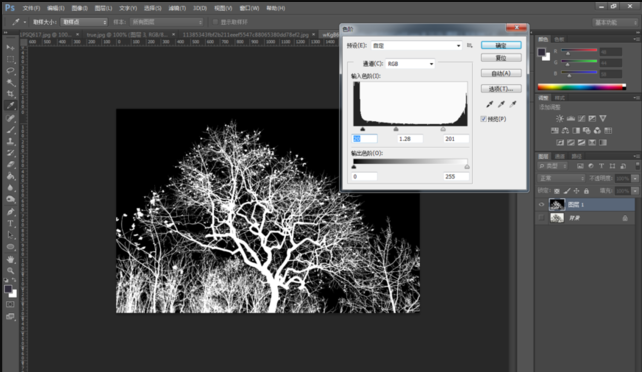
Task: Select the Horizontal Type tool
Action: [x=11, y=223]
